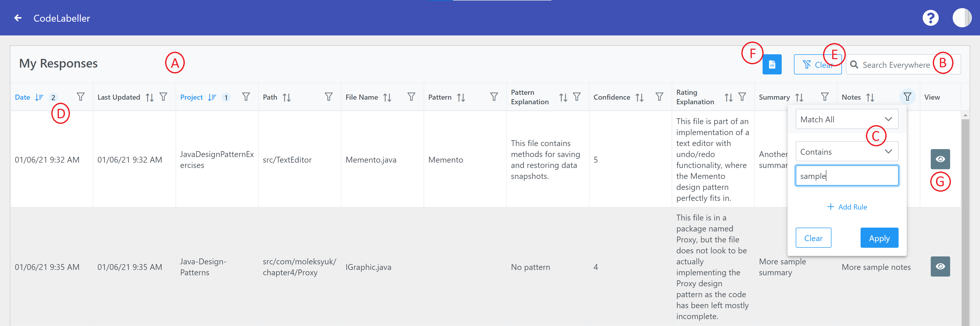Image resolution: width=980 pixels, height=326 pixels.
Task: Click the File Name sort arrows
Action: [387, 97]
